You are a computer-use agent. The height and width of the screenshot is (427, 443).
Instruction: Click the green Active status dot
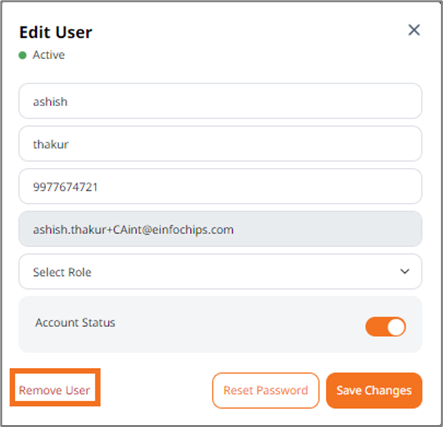22,55
